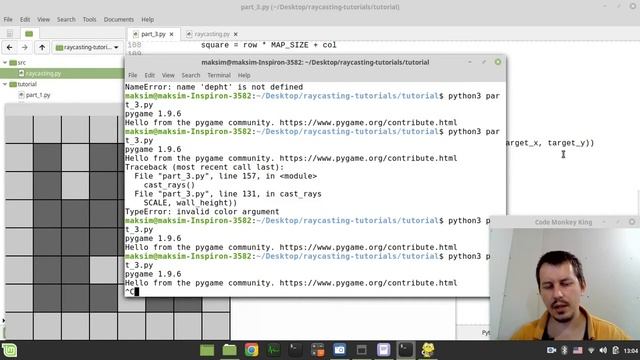Open the terminal window File menu
The image size is (640, 360).
coord(133,75)
